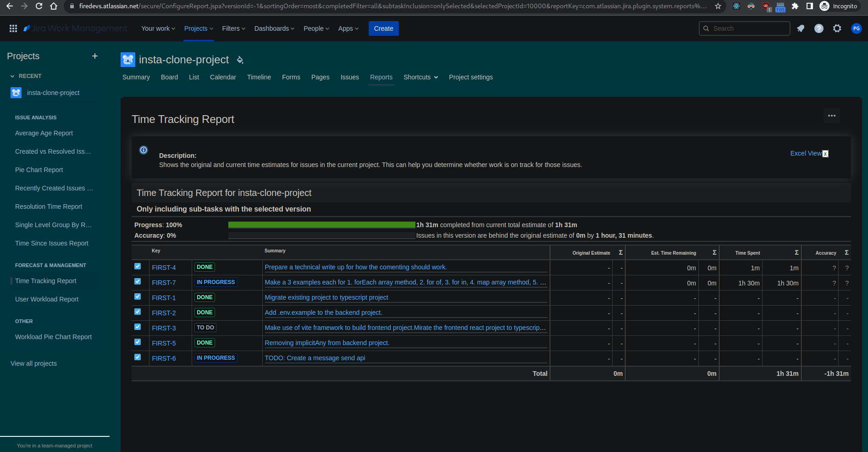This screenshot has height=452, width=868.
Task: Uncheck the FIRST-7 row checkbox
Action: [138, 281]
